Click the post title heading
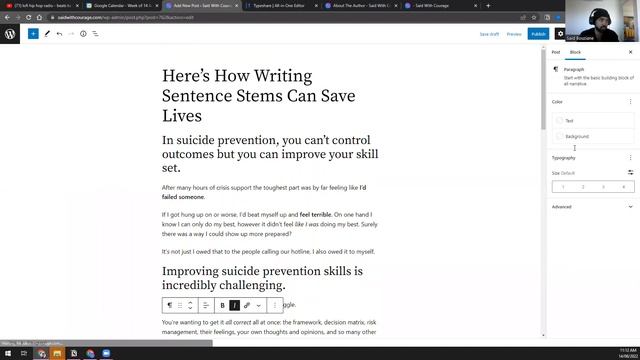Viewport: 640px width, 360px height. (259, 96)
